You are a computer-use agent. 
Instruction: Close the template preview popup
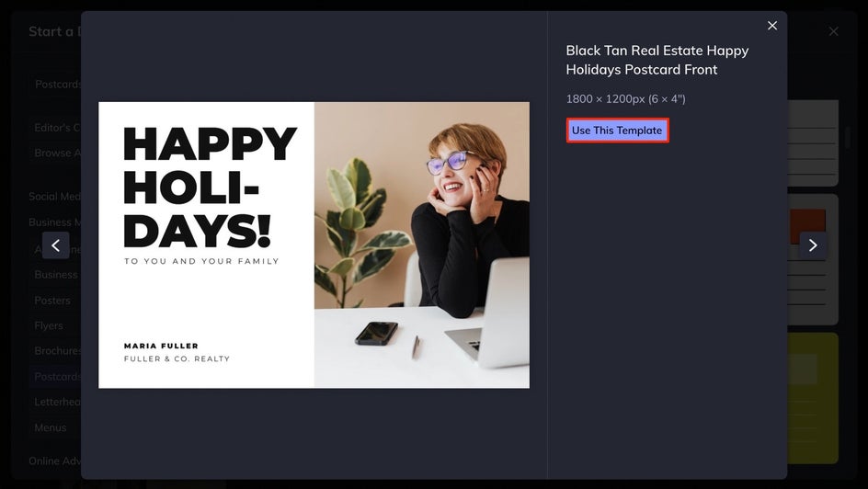pos(772,26)
